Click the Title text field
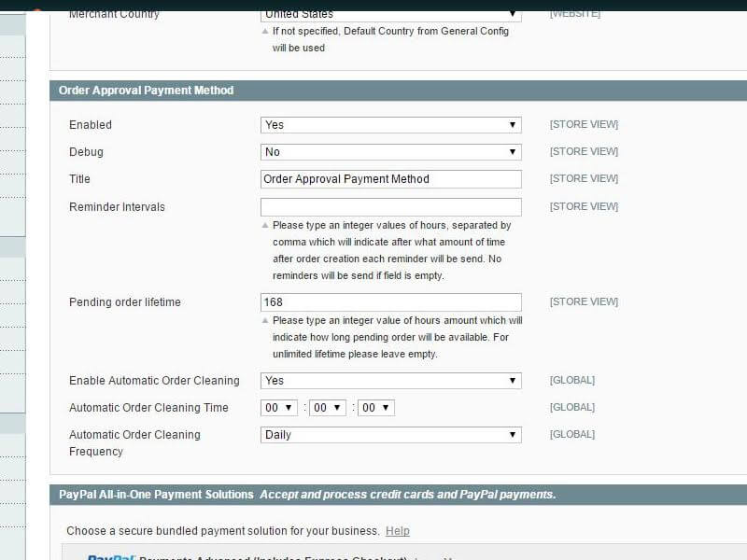This screenshot has width=747, height=560. [390, 179]
